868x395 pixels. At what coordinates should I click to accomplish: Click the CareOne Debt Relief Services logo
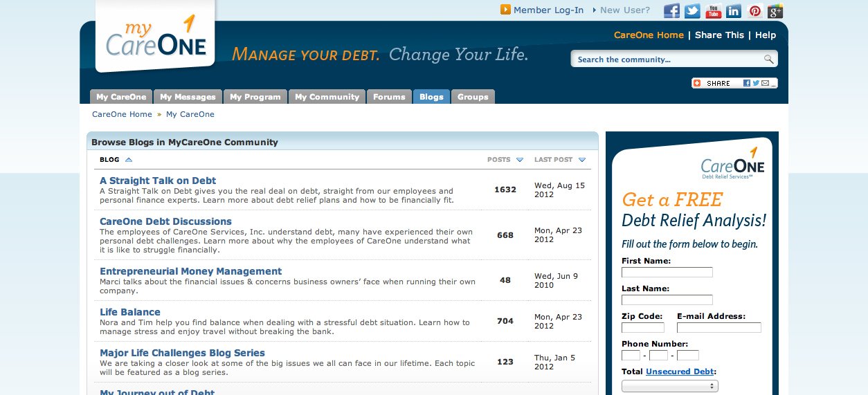tap(732, 164)
